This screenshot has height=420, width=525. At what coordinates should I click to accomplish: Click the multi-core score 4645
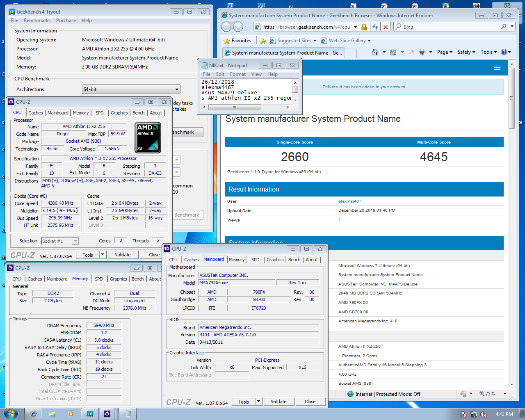[x=434, y=157]
